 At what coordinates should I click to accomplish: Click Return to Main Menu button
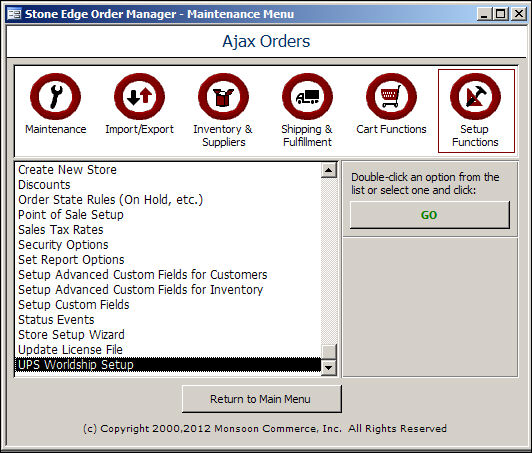point(262,399)
